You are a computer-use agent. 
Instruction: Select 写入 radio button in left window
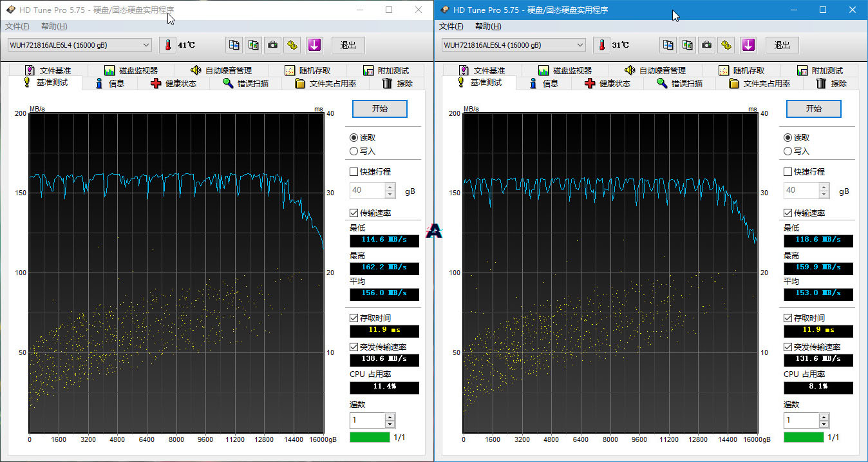(354, 151)
